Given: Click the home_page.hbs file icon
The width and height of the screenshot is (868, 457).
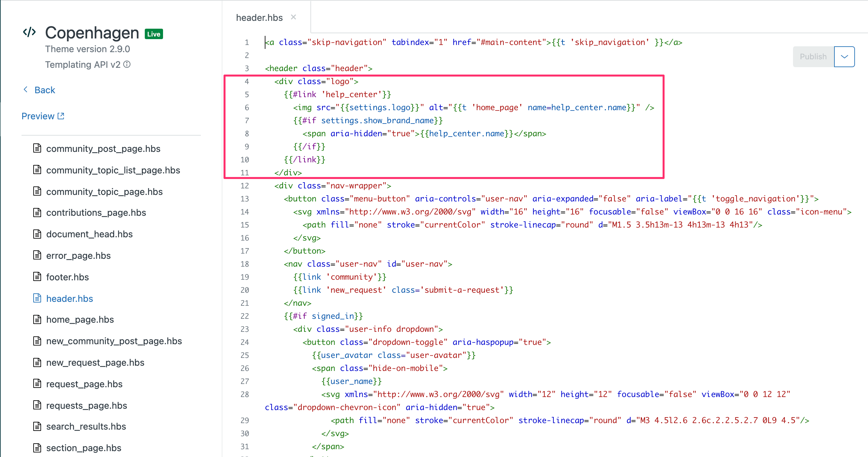Looking at the screenshot, I should pyautogui.click(x=37, y=319).
